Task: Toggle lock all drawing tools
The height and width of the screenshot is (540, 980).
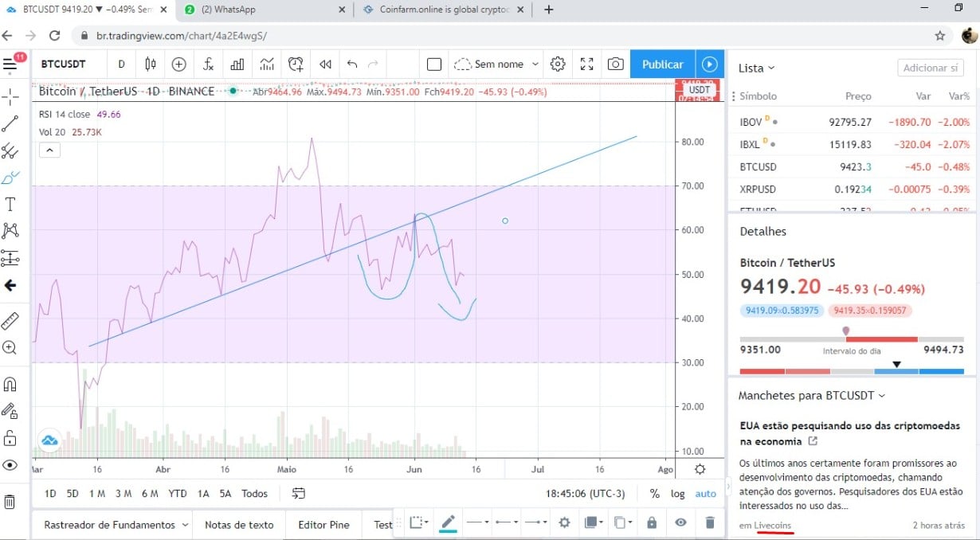Action: click(x=10, y=438)
